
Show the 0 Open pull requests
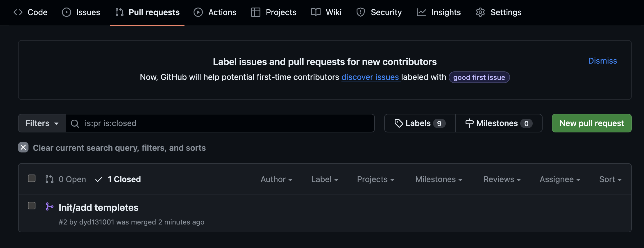click(x=66, y=179)
